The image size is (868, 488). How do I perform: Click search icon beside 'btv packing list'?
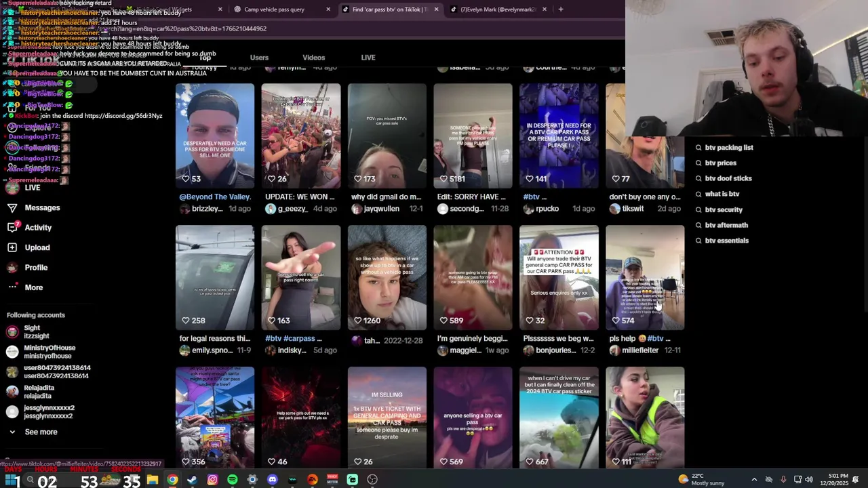[x=698, y=148]
